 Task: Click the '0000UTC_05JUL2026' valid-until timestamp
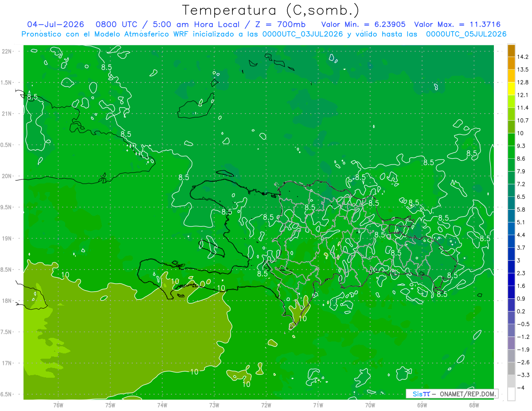(466, 34)
